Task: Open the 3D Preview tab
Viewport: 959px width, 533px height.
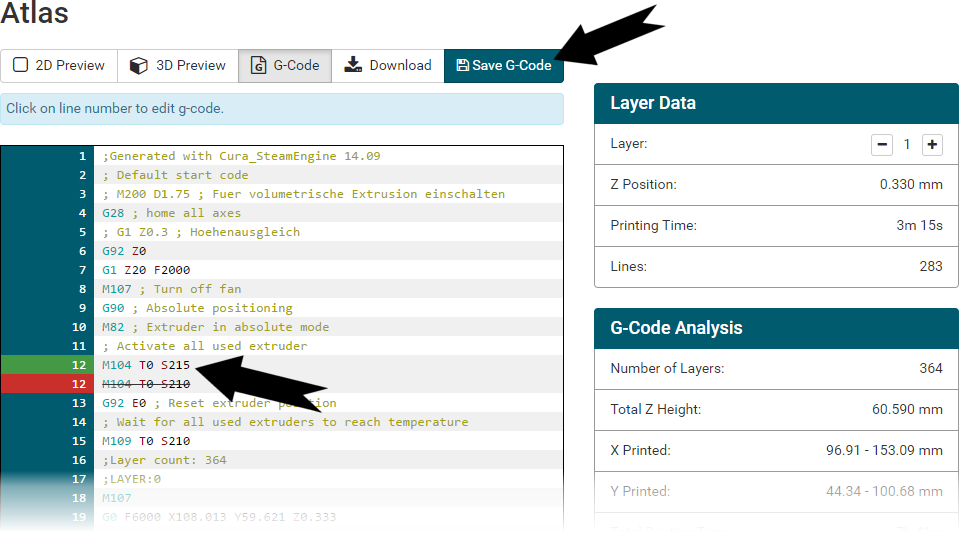Action: tap(178, 66)
